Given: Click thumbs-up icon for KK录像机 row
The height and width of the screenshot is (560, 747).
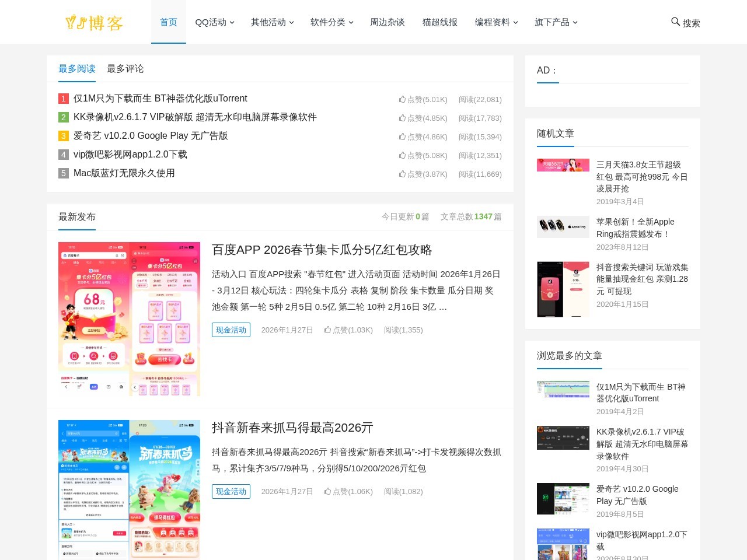Looking at the screenshot, I should [402, 118].
